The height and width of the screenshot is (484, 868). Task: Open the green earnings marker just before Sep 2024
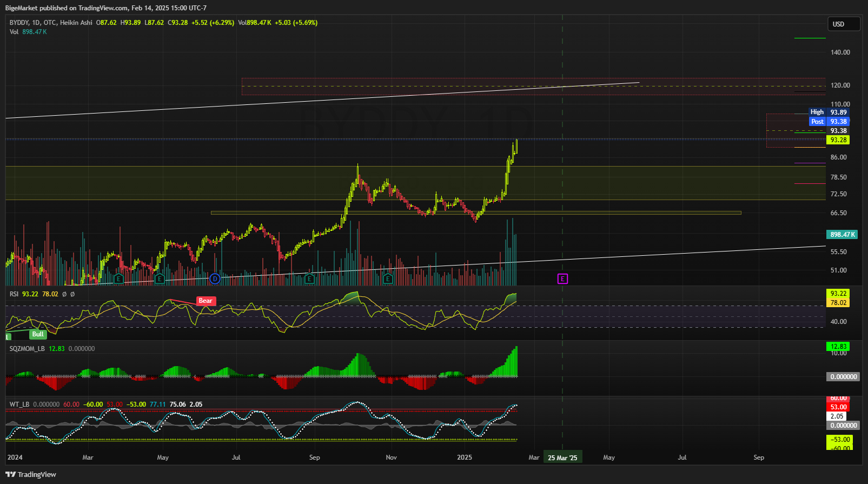(x=309, y=279)
